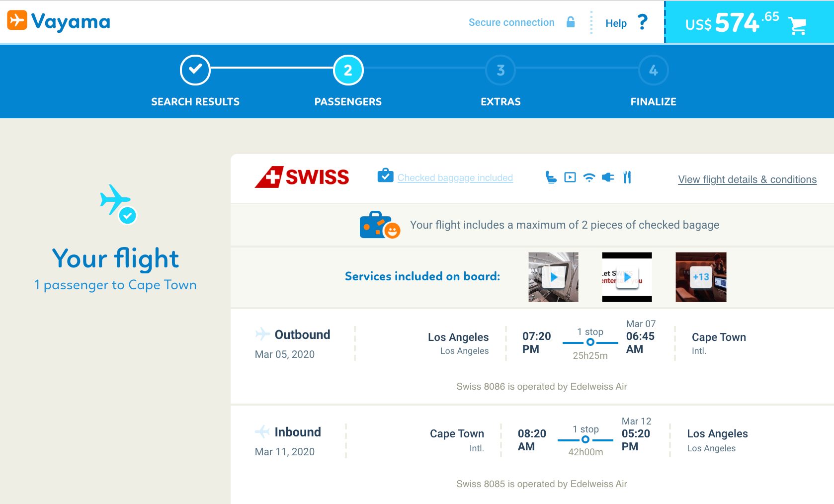The height and width of the screenshot is (504, 834).
Task: Click the checked baggage maximum notice text
Action: (565, 225)
